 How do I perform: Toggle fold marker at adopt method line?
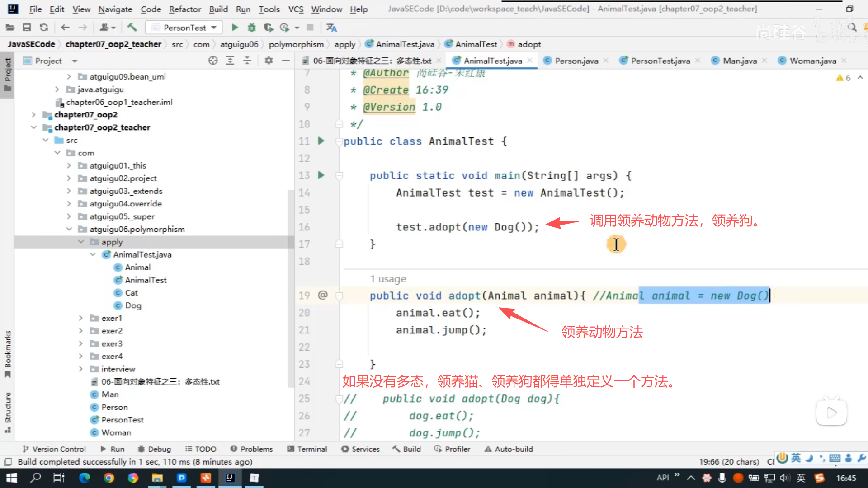339,296
